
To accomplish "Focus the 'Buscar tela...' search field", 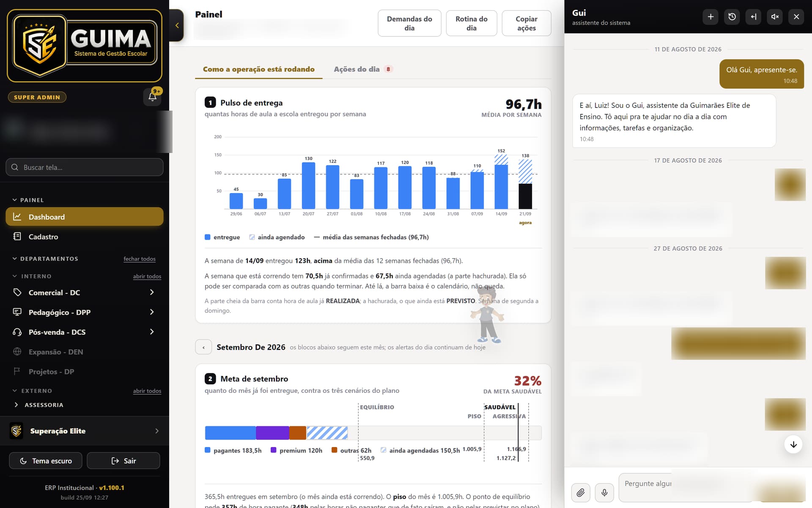I will pos(85,167).
